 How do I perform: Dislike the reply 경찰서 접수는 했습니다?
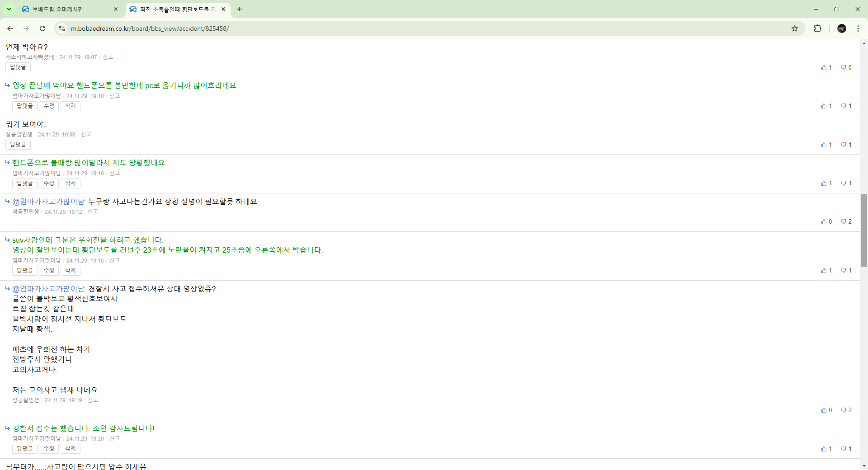click(x=846, y=449)
